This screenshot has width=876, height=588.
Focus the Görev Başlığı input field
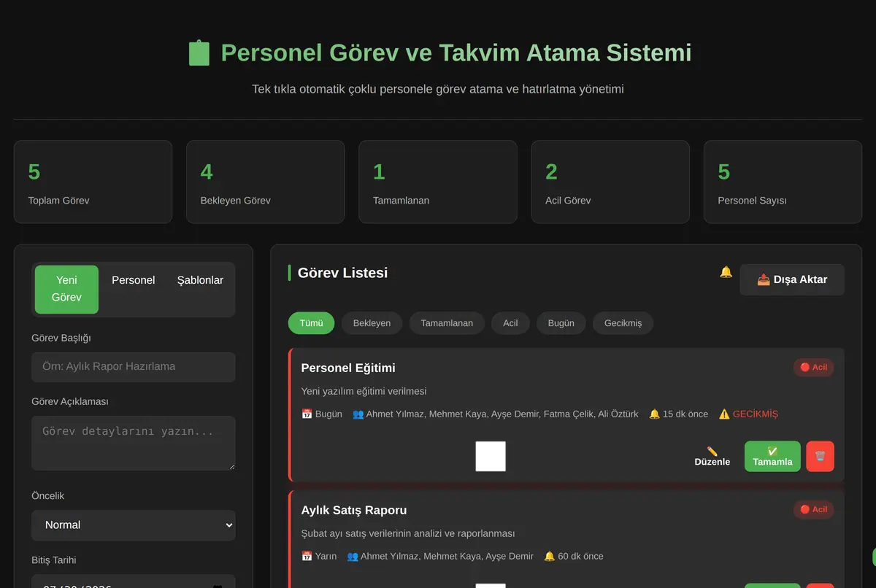(x=134, y=367)
